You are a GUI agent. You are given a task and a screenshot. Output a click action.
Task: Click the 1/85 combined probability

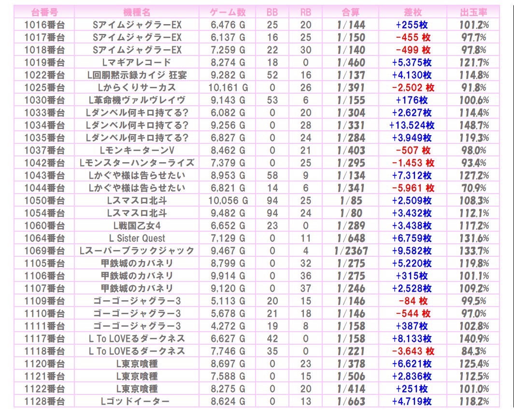(351, 200)
